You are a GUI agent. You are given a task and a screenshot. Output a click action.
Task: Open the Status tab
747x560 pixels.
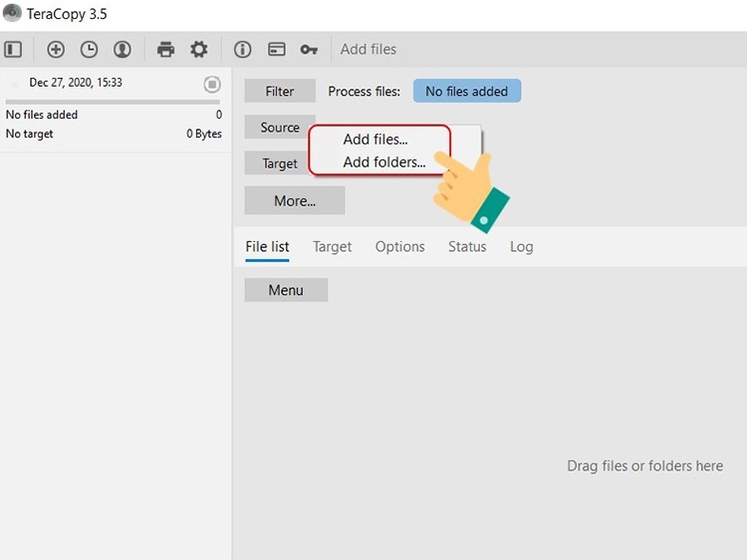click(467, 247)
